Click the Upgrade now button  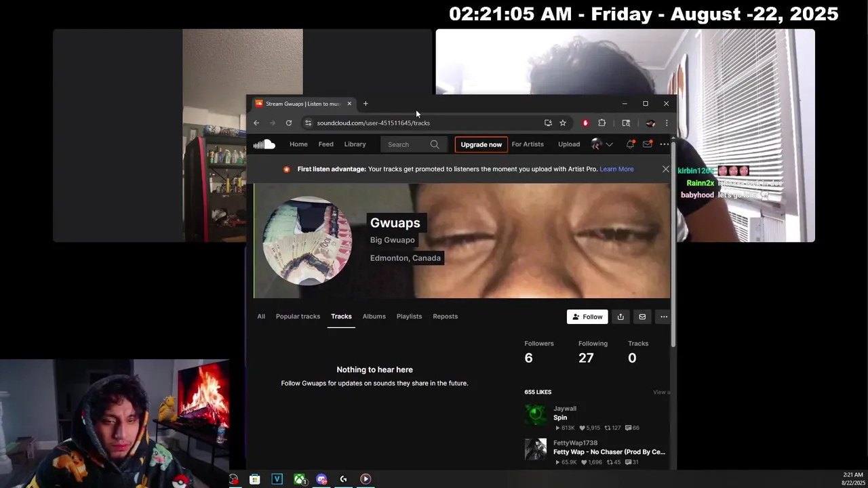481,144
